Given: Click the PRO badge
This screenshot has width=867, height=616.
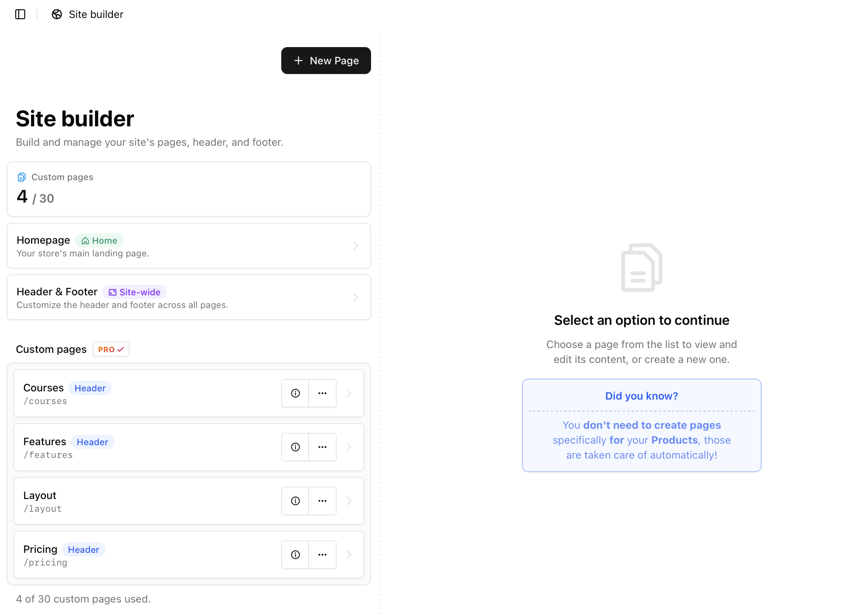Looking at the screenshot, I should (x=111, y=349).
